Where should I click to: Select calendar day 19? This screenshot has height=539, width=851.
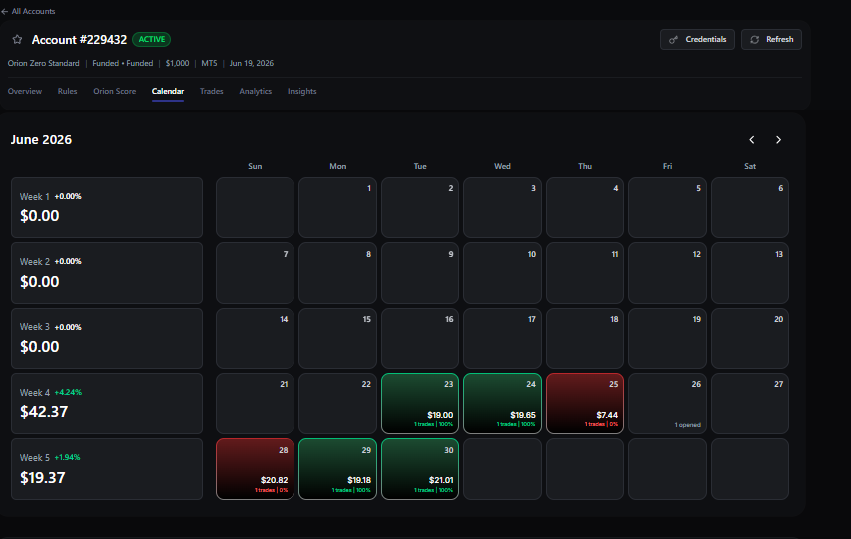pyautogui.click(x=668, y=338)
